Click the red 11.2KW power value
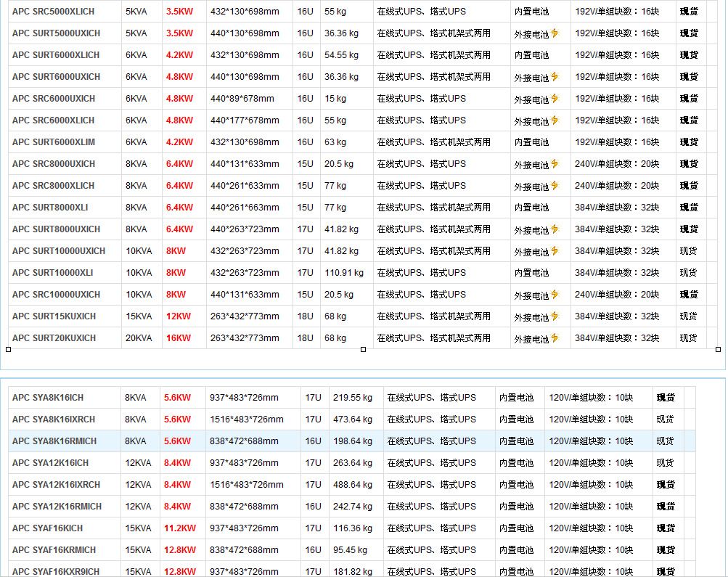 coord(180,528)
